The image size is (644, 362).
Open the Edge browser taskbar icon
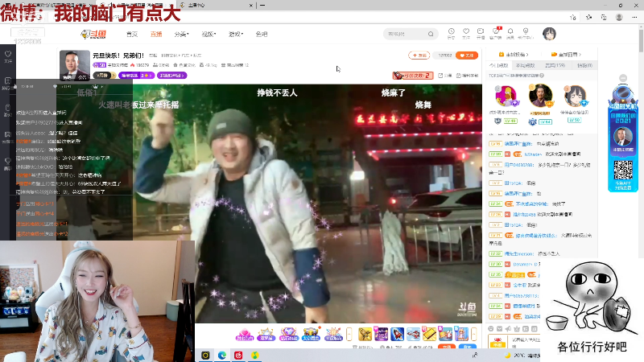click(x=222, y=356)
